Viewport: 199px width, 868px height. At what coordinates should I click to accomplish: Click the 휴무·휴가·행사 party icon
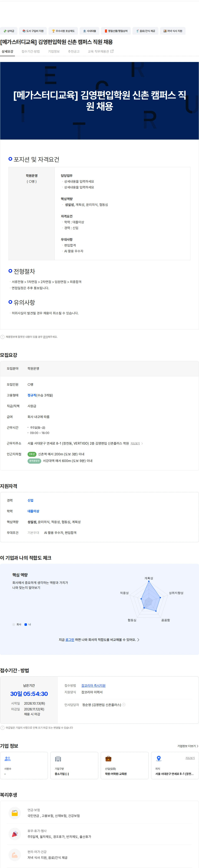tap(15, 834)
